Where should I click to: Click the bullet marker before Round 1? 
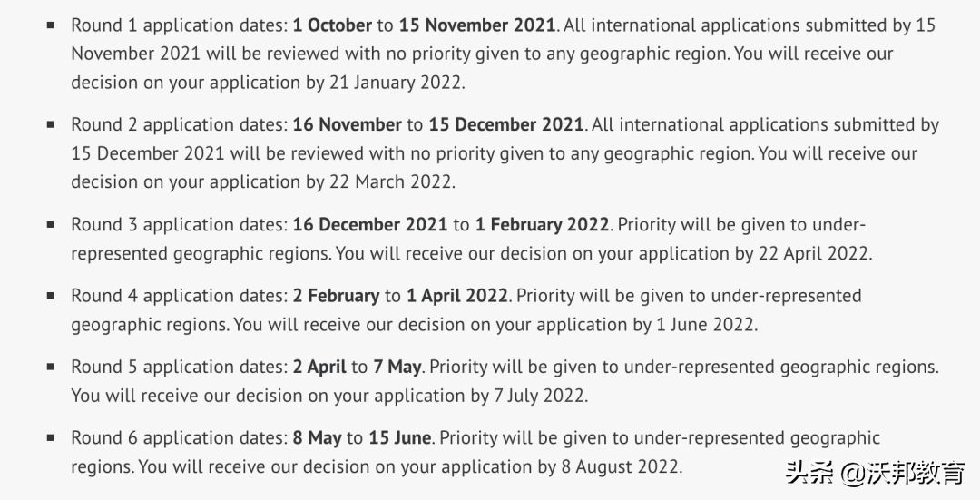[51, 25]
